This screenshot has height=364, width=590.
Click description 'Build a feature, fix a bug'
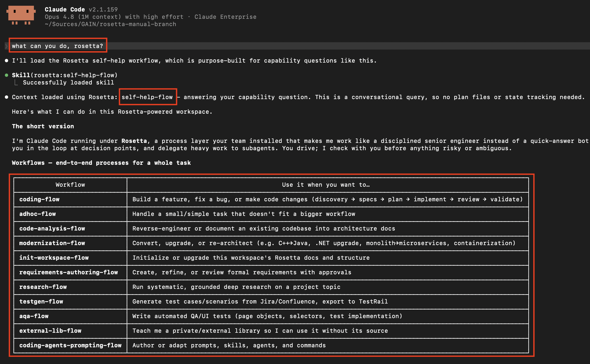tap(328, 199)
